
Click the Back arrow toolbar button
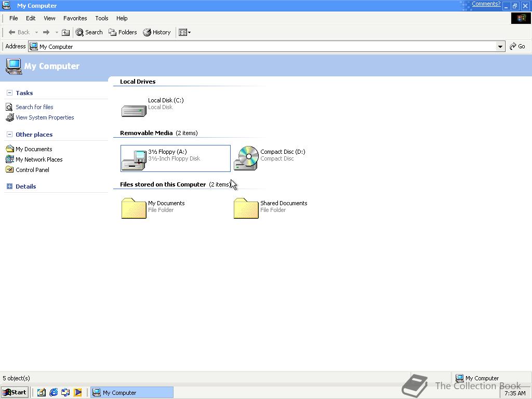(x=19, y=32)
